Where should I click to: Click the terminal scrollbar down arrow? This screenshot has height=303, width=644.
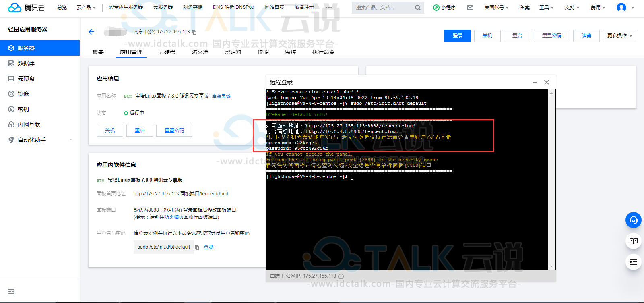(x=551, y=267)
